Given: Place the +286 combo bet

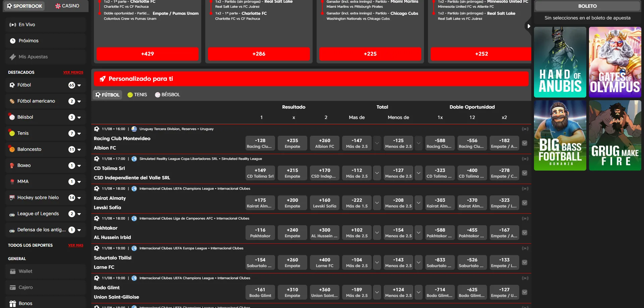Looking at the screenshot, I should pos(259,54).
